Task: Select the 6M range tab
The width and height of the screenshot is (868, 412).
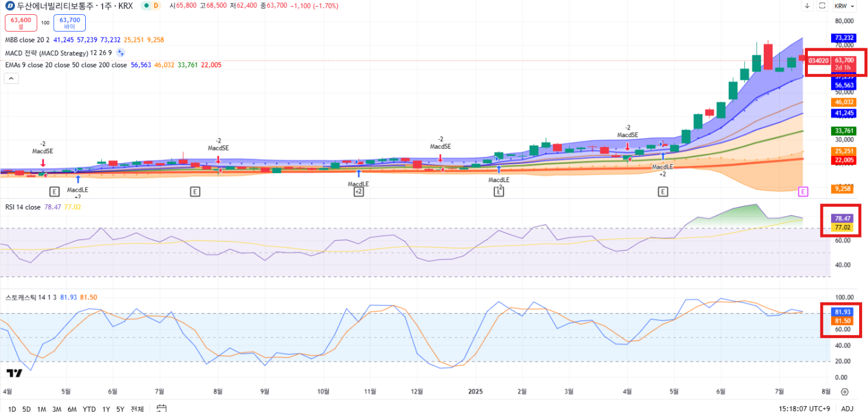Action: (72, 409)
